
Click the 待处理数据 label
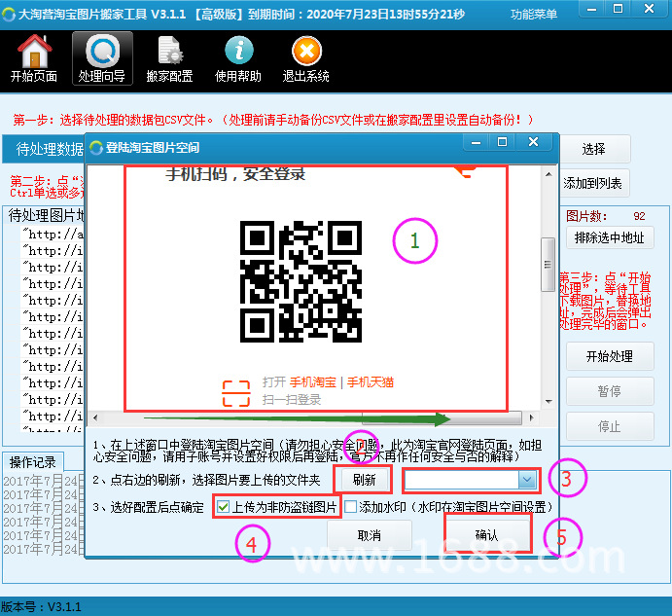click(50, 149)
